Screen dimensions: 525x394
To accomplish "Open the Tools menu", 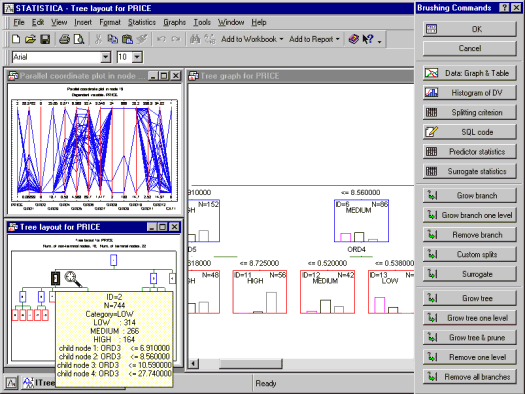I will (x=202, y=22).
